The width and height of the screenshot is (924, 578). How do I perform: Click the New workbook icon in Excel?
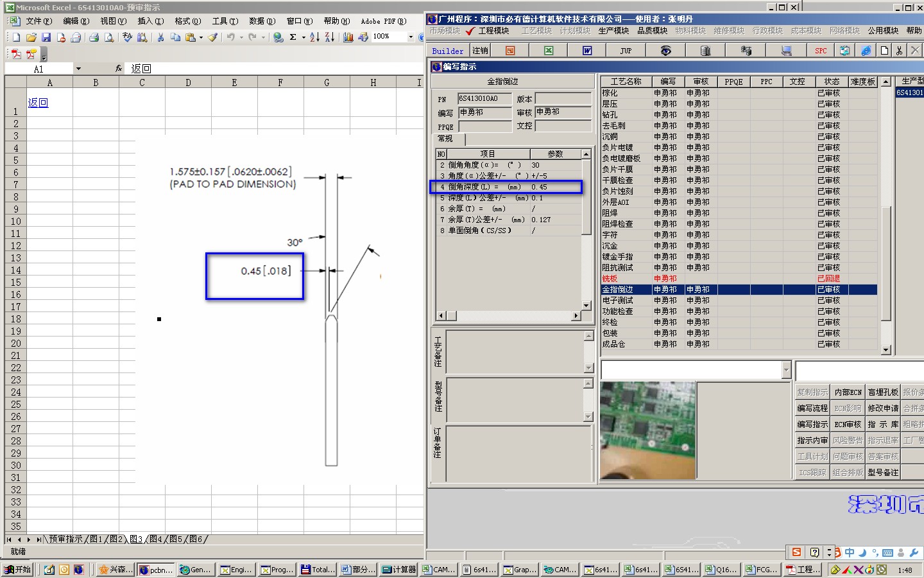pyautogui.click(x=16, y=37)
